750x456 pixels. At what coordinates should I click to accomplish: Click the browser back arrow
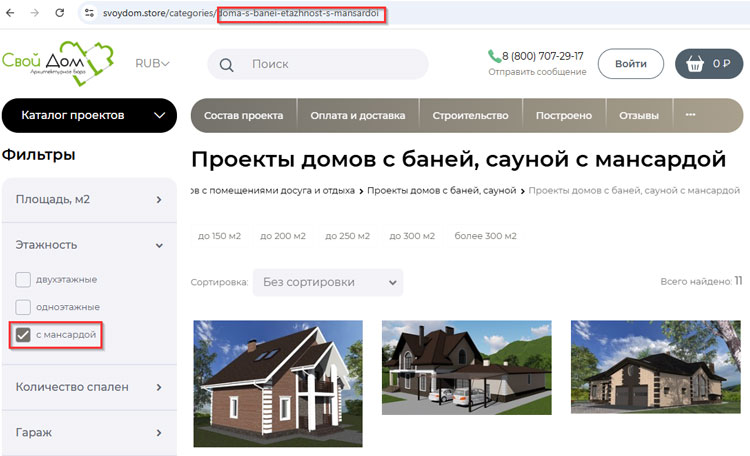pyautogui.click(x=12, y=13)
